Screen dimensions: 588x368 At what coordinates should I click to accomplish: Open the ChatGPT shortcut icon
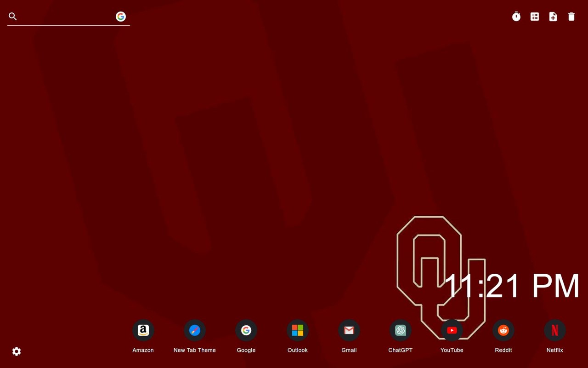pyautogui.click(x=401, y=330)
